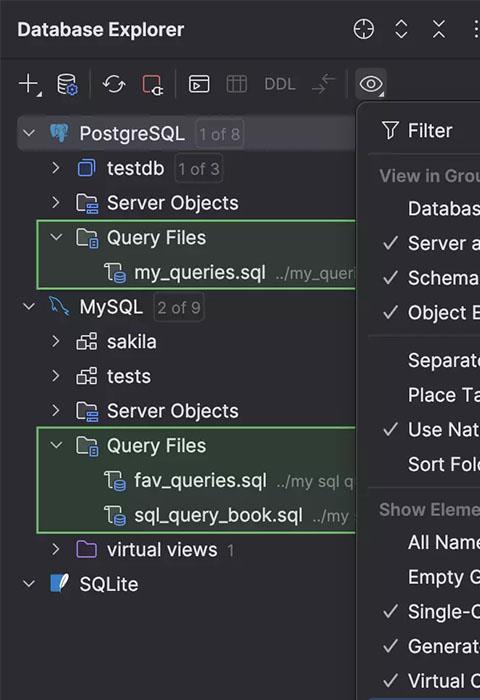Expand the virtual views folder
480x700 pixels.
(55, 550)
